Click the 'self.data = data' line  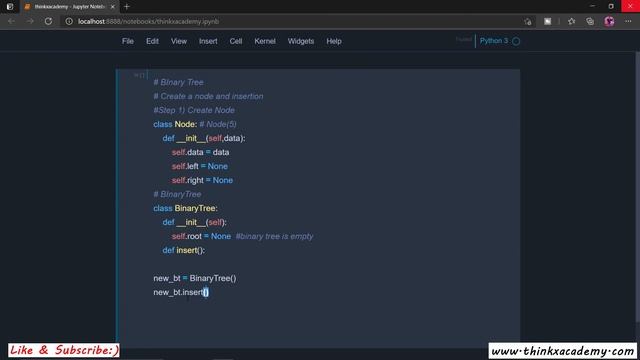coord(200,152)
